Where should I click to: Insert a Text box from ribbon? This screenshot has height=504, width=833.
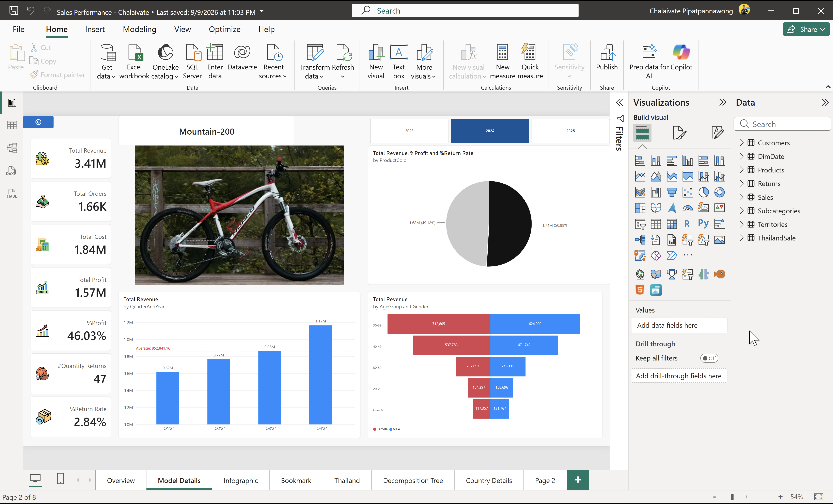pos(399,62)
